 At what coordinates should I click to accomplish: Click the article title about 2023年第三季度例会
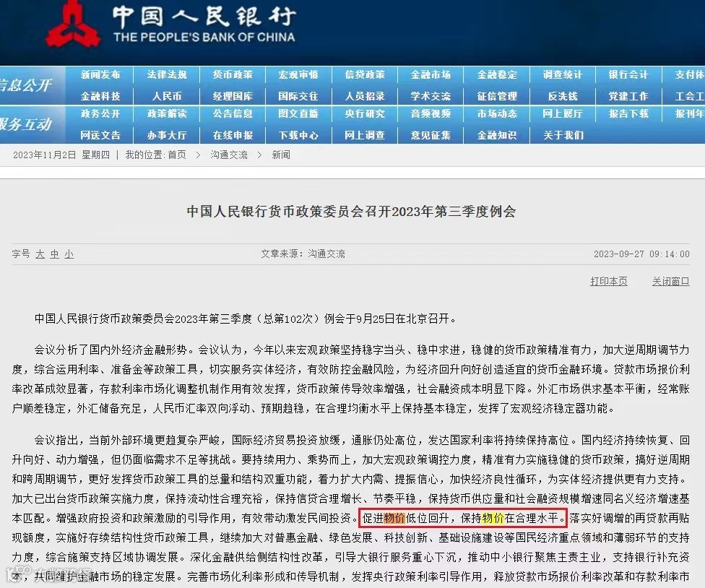tap(351, 212)
